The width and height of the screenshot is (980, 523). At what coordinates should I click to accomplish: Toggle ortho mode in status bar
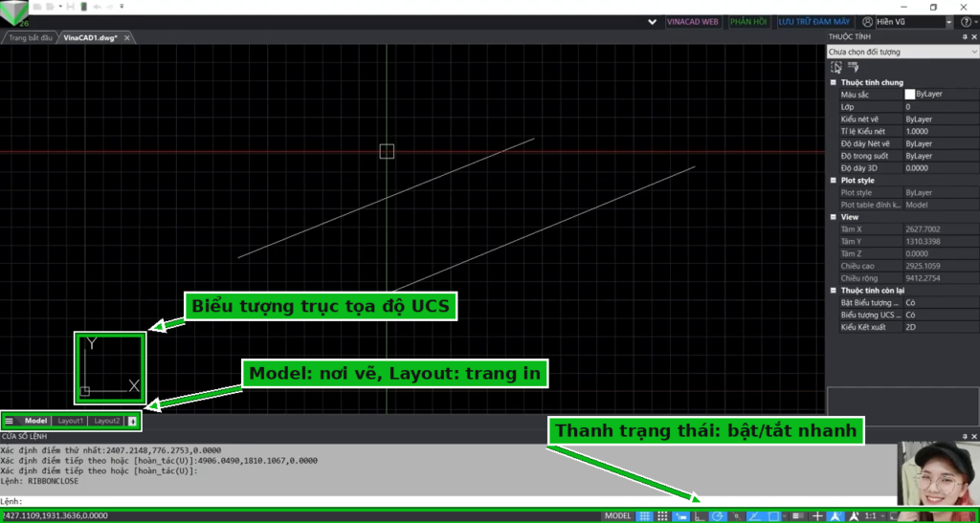tap(700, 516)
